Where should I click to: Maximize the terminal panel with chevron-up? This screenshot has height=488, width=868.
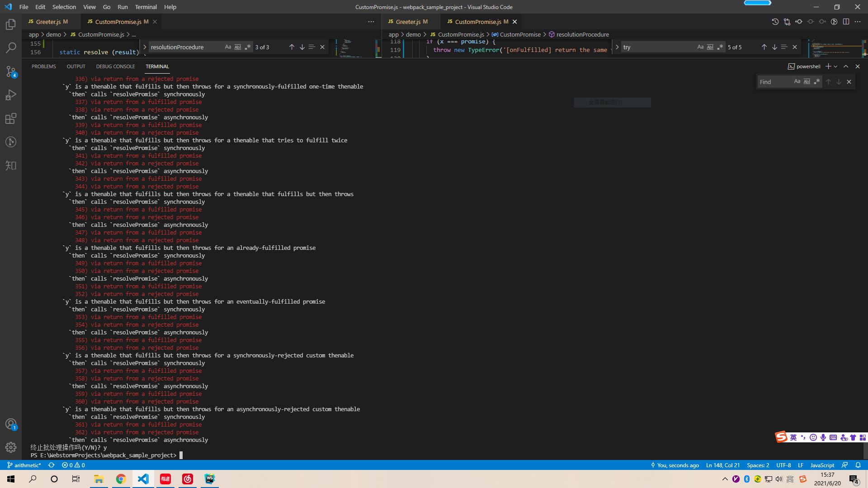[846, 66]
